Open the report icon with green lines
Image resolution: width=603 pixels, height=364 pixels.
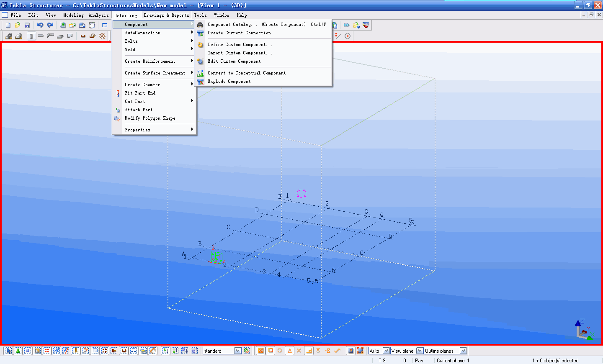(x=63, y=25)
